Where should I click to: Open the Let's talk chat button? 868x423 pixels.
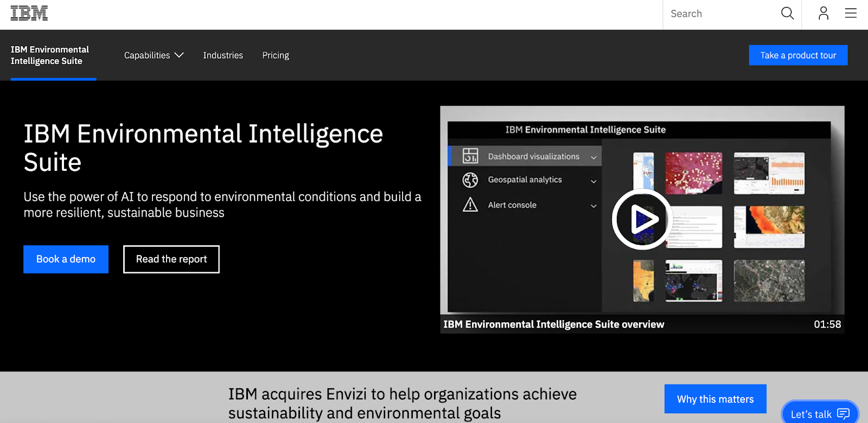pyautogui.click(x=820, y=412)
